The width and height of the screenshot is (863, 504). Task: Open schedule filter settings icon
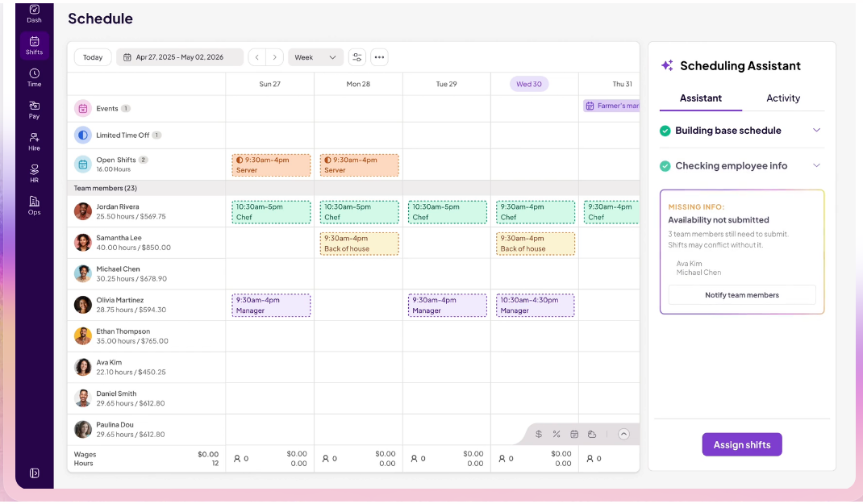(357, 57)
